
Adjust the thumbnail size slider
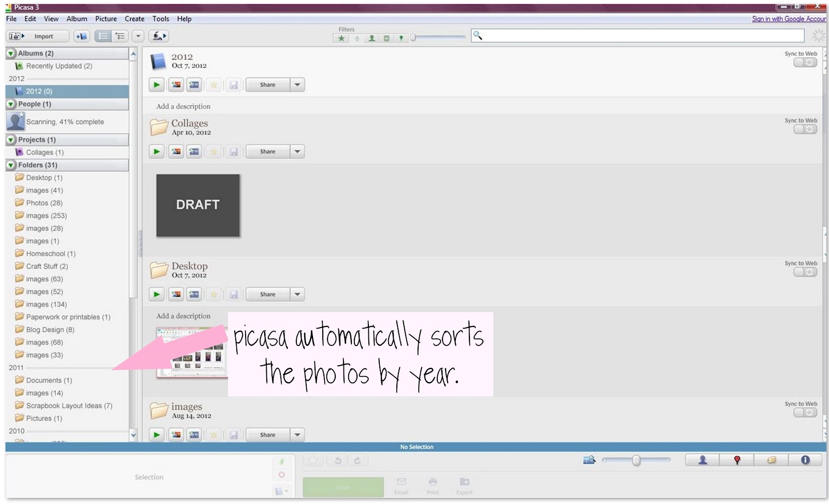(x=636, y=460)
